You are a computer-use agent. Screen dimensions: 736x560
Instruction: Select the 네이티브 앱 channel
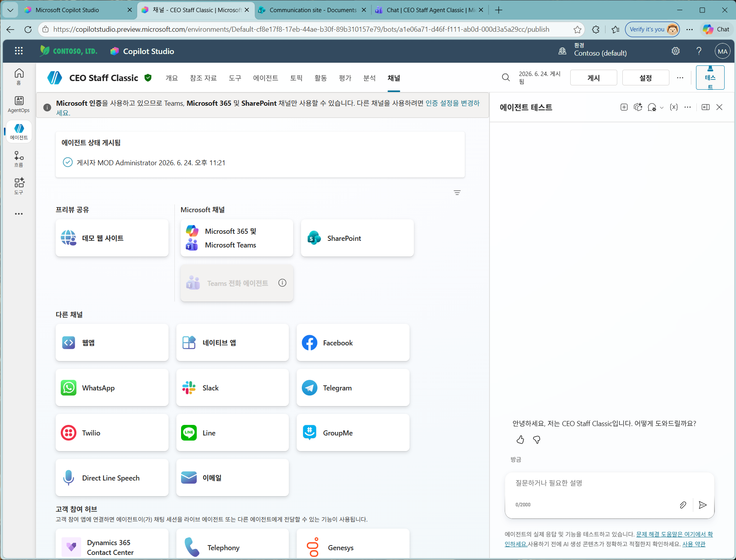232,343
